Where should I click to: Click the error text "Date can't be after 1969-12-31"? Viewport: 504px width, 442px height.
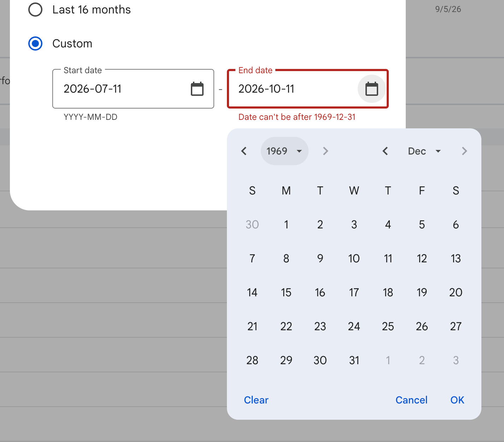(297, 117)
